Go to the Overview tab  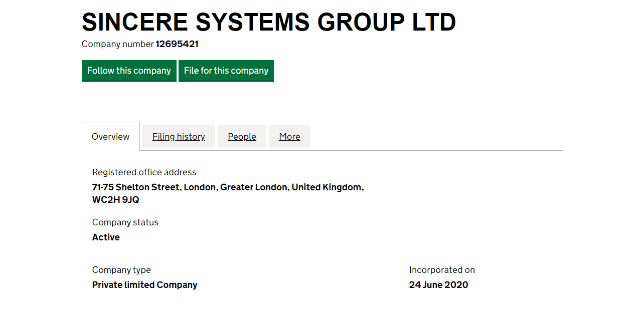[x=110, y=137]
